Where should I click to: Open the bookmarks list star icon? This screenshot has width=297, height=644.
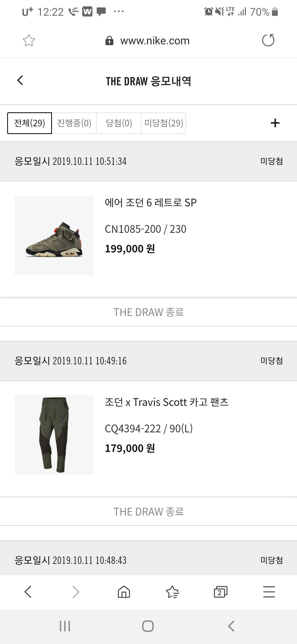[172, 592]
